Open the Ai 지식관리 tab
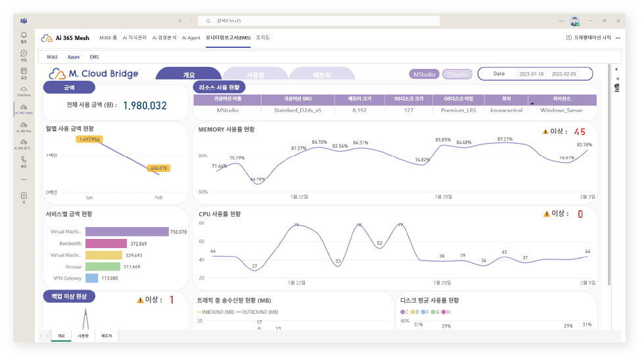This screenshot has width=644, height=361. tap(134, 38)
